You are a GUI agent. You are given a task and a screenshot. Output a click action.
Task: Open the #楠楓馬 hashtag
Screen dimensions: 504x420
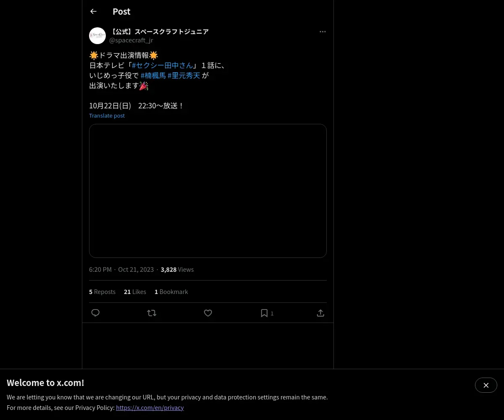tap(153, 76)
